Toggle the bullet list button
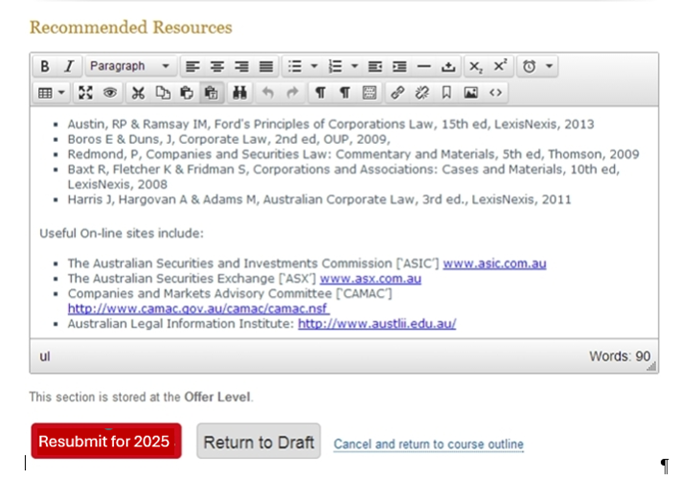The height and width of the screenshot is (480, 680). click(295, 66)
